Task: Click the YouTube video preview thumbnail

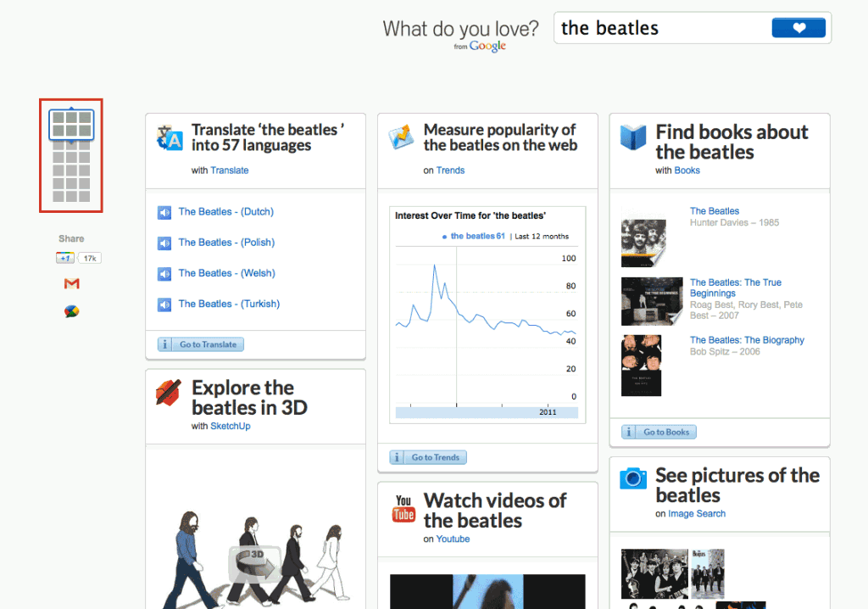Action: tap(487, 591)
